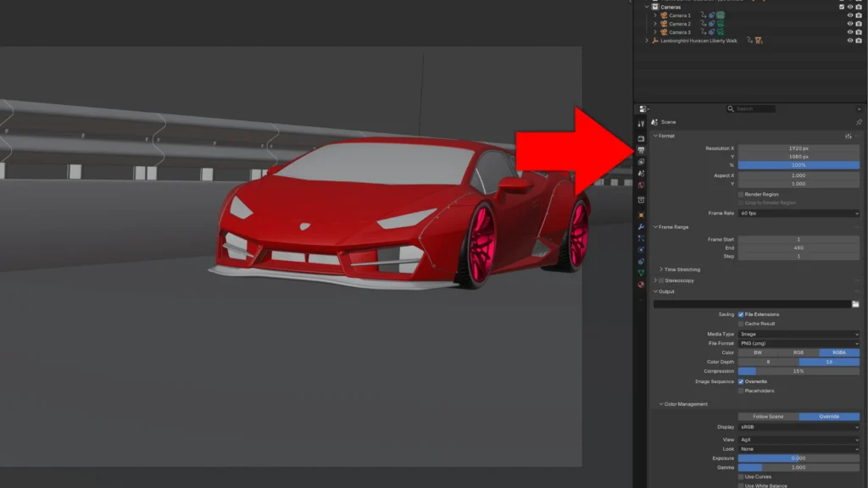Open the Modifiers wrench tab
Image resolution: width=868 pixels, height=488 pixels.
click(641, 226)
